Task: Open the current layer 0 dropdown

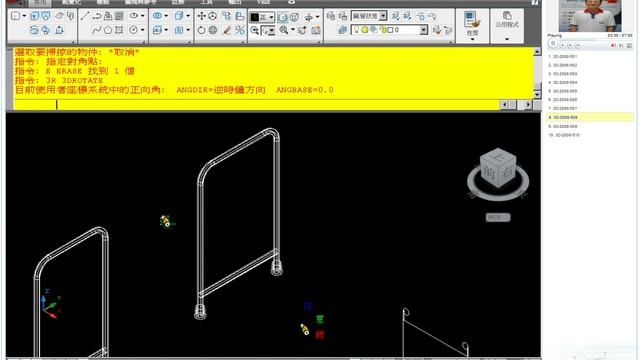Action: 424,30
